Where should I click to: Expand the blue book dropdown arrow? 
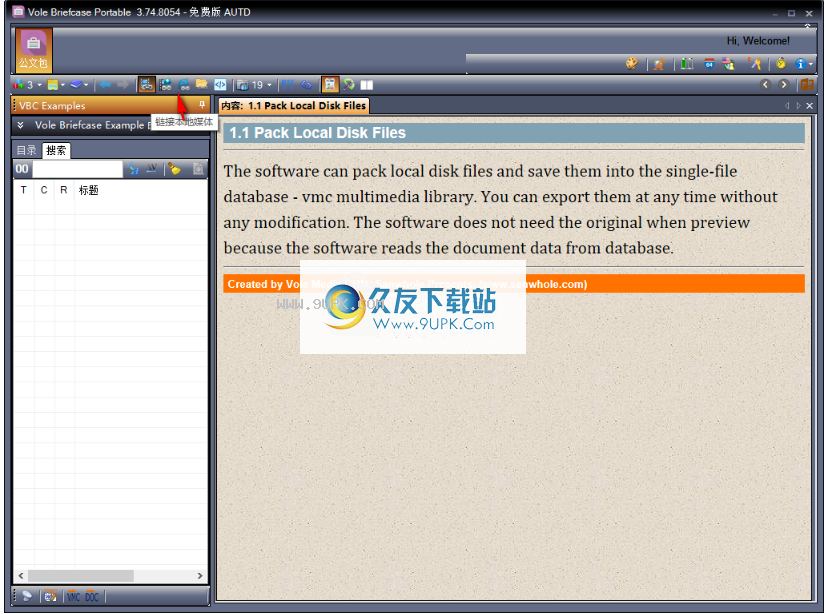[x=86, y=85]
